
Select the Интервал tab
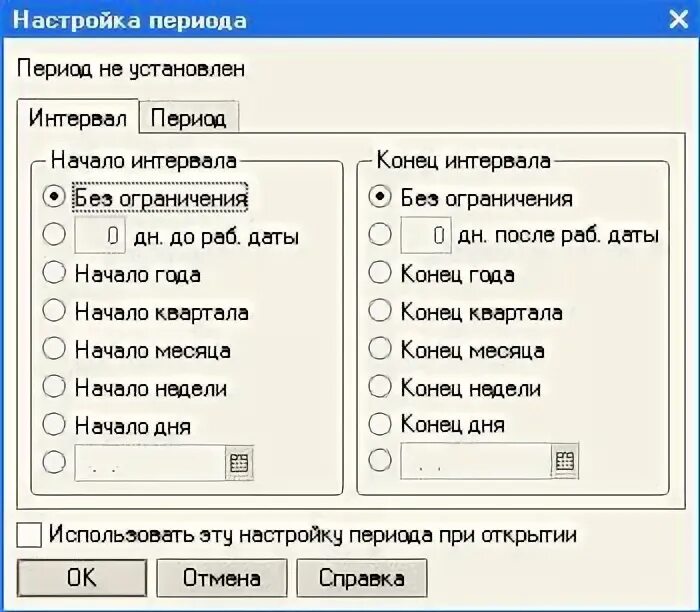coord(78,117)
